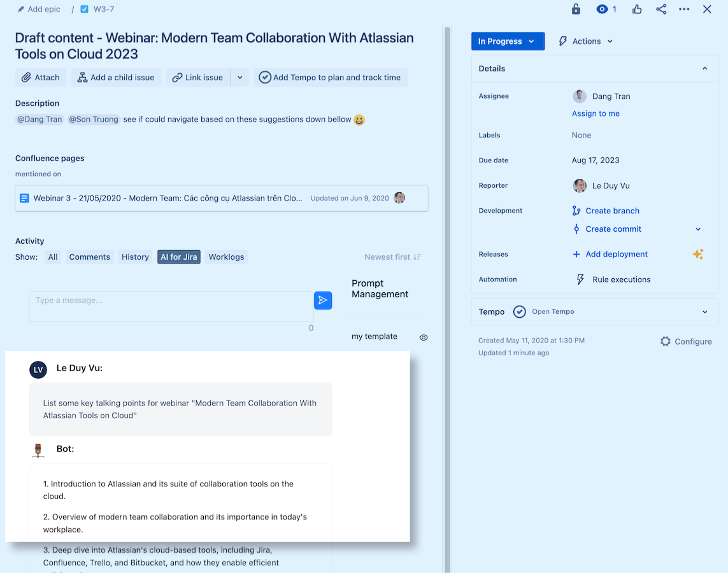Expand the Development section chevron
Image resolution: width=728 pixels, height=573 pixels.
click(698, 229)
